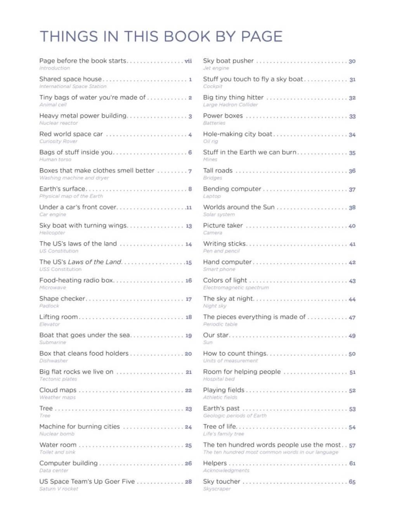Go to "Room for helping people" entry
Screen dimensions: 395x532
pyautogui.click(x=242, y=372)
